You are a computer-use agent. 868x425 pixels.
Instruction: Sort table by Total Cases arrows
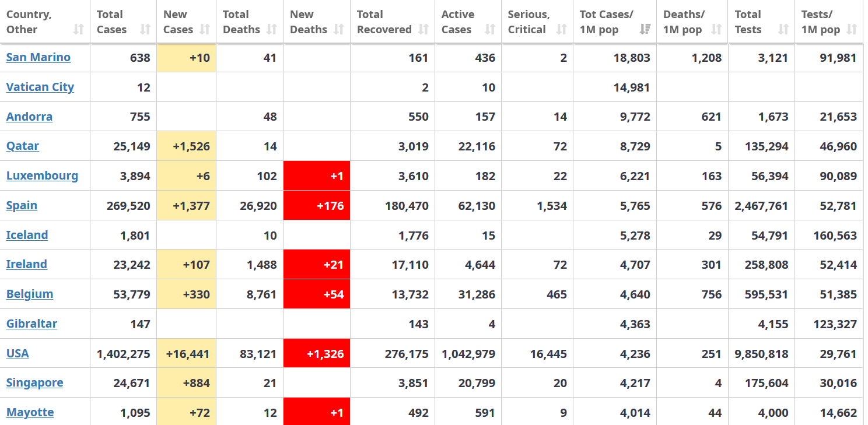click(145, 29)
